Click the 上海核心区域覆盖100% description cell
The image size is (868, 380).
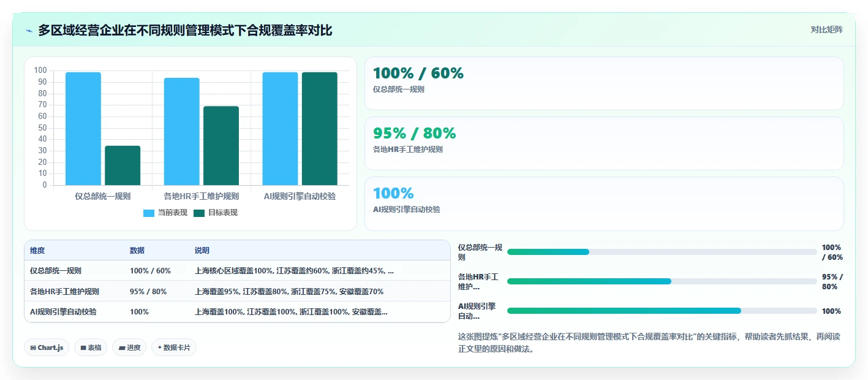coord(319,270)
